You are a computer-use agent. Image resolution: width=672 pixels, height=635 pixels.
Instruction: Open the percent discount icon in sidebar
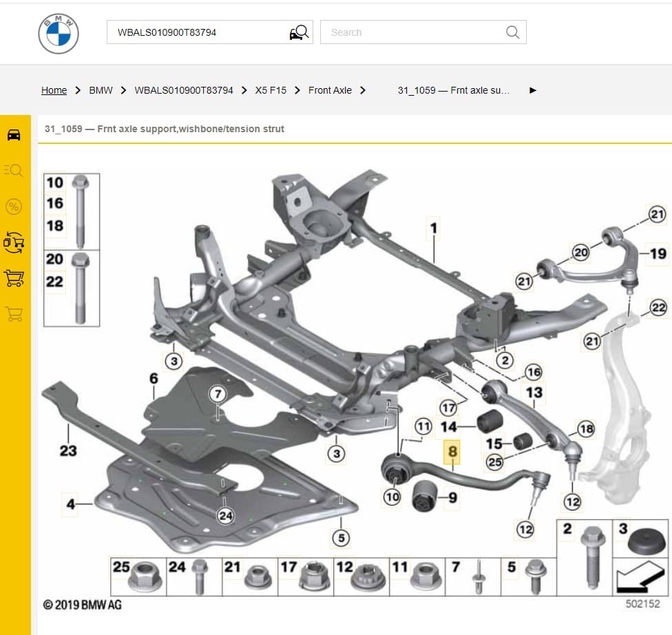[14, 206]
